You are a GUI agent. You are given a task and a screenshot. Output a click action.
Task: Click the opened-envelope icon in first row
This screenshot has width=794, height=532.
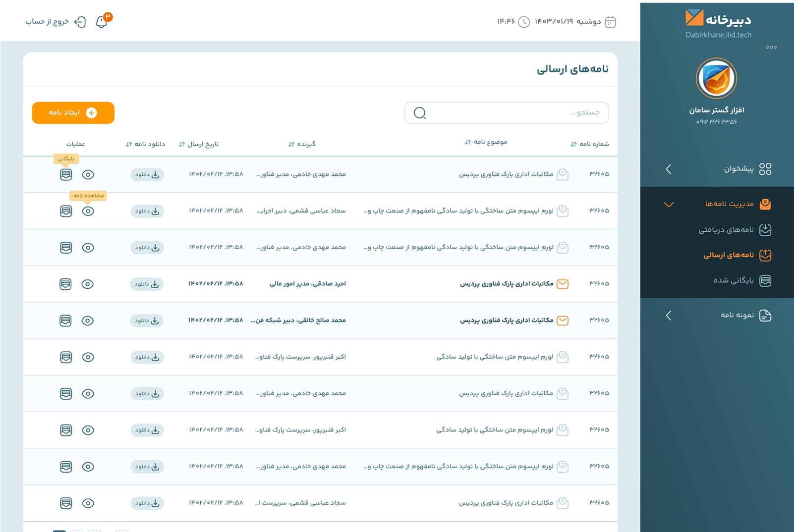pos(563,174)
